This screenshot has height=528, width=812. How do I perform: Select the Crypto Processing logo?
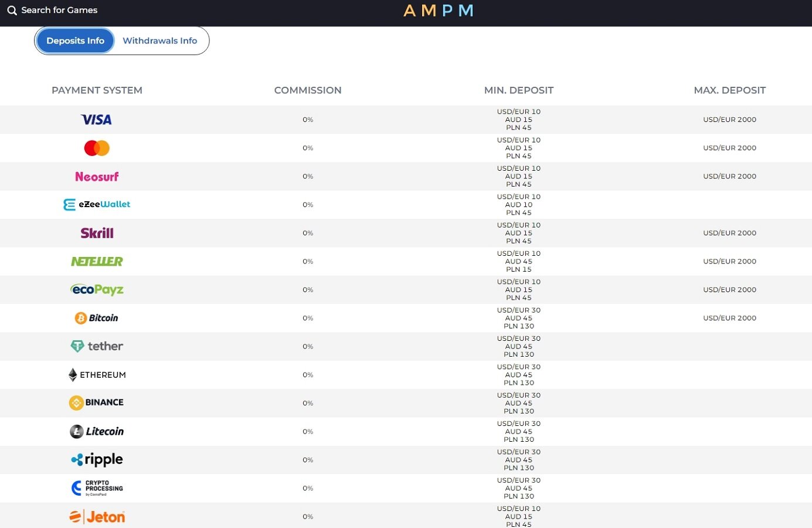pos(97,488)
